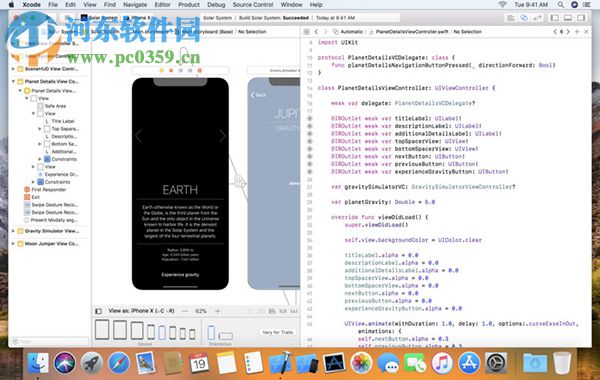Toggle the debug area visibility
The image size is (600, 380).
568,18
